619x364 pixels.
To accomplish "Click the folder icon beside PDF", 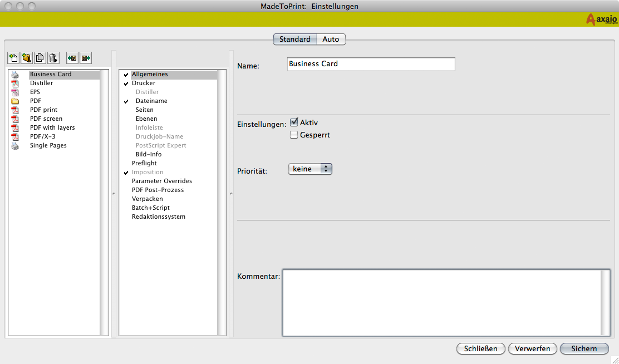I will (15, 101).
